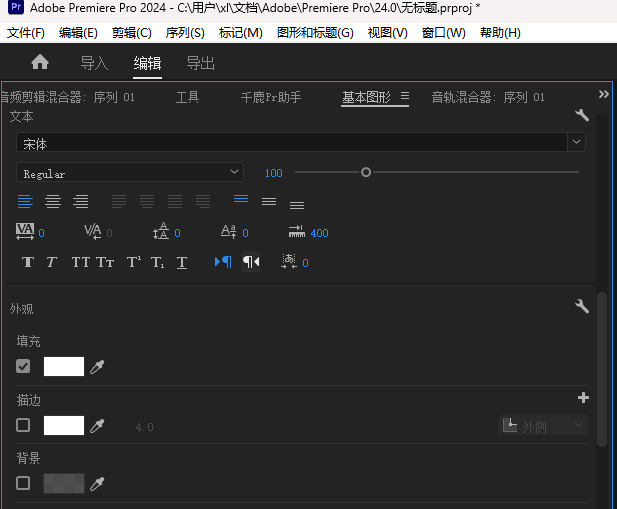Align text left

[25, 201]
